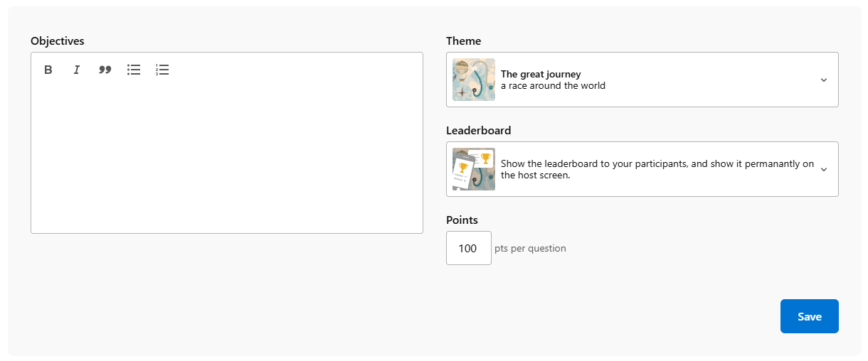Click the Theme field label

tap(463, 41)
